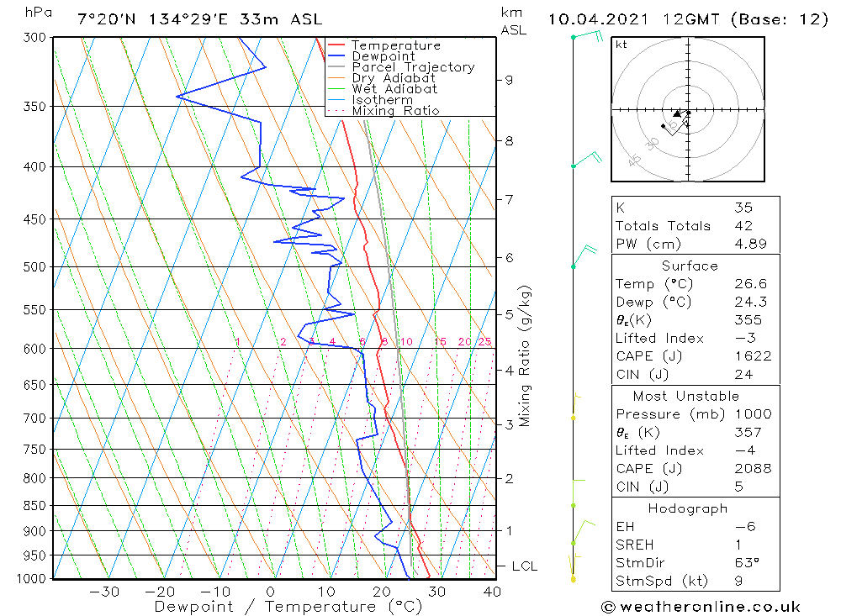Click the SREH value row
This screenshot has height=616, width=841.
pyautogui.click(x=696, y=545)
